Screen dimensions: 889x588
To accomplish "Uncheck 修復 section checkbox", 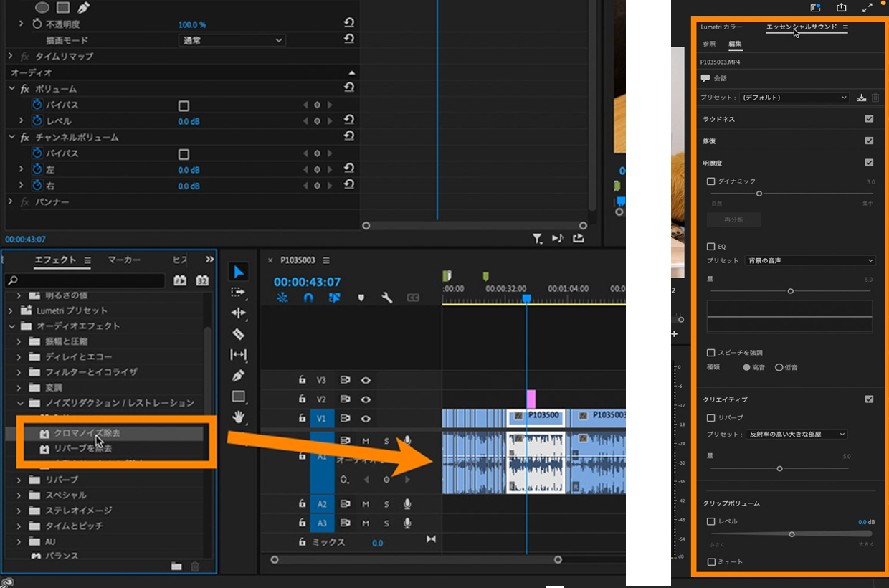I will tap(869, 141).
